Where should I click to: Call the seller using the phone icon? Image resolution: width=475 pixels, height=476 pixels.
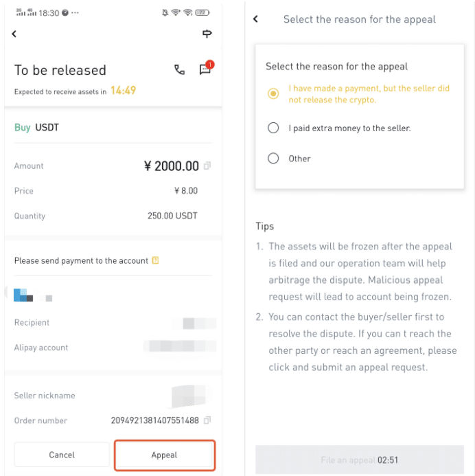click(179, 69)
